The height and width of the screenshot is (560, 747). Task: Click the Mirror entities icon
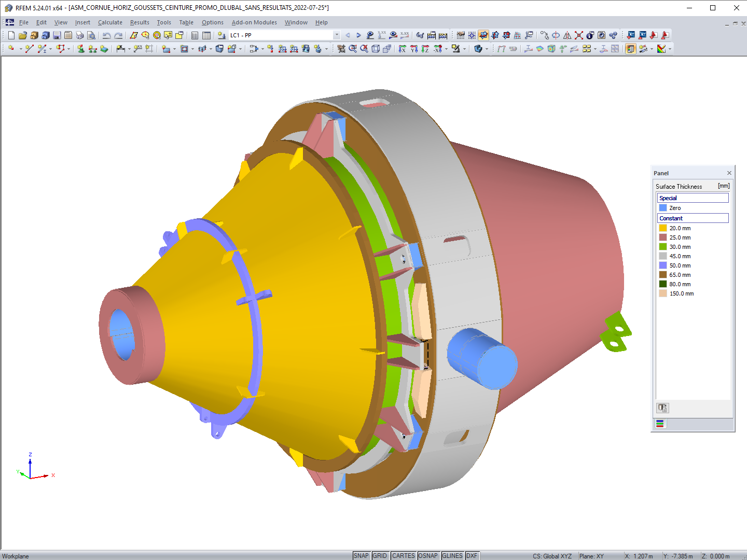[568, 35]
